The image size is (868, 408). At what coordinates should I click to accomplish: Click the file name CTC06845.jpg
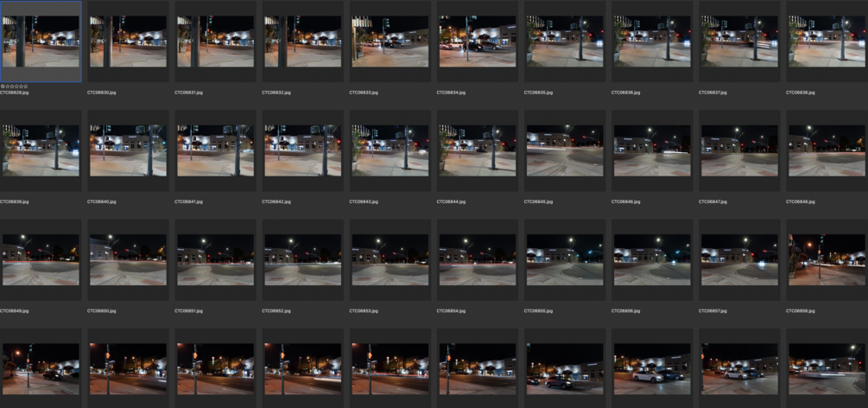(x=538, y=201)
